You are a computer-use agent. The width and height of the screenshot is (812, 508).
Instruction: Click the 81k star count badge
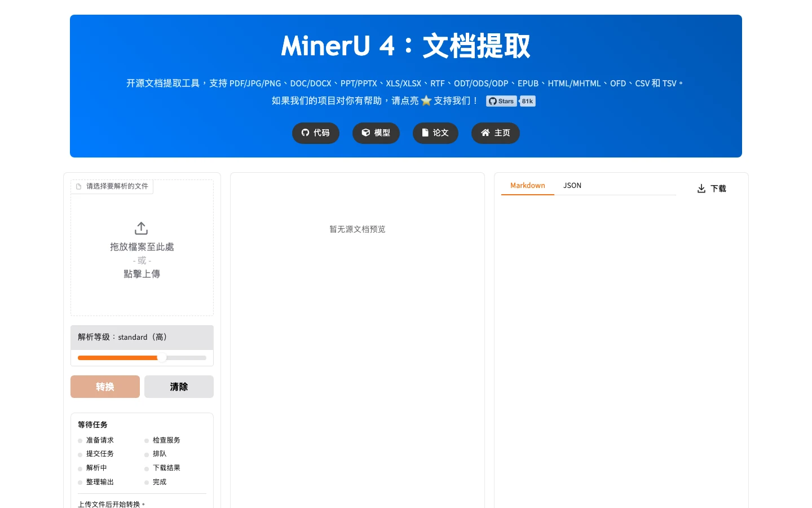(x=527, y=101)
